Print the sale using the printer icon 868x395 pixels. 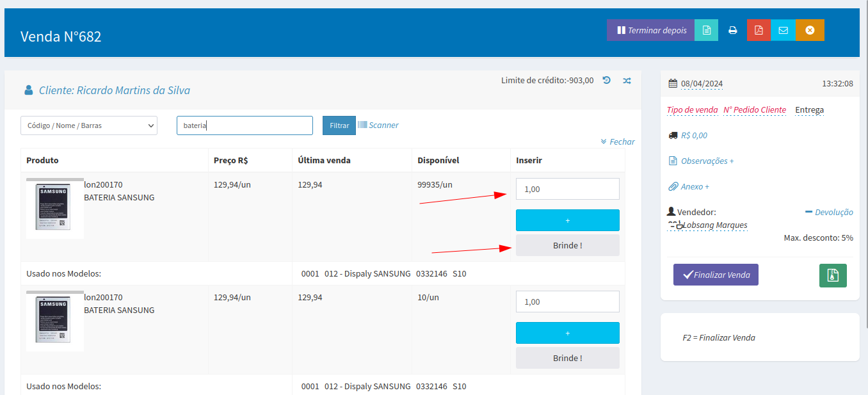[x=733, y=30]
